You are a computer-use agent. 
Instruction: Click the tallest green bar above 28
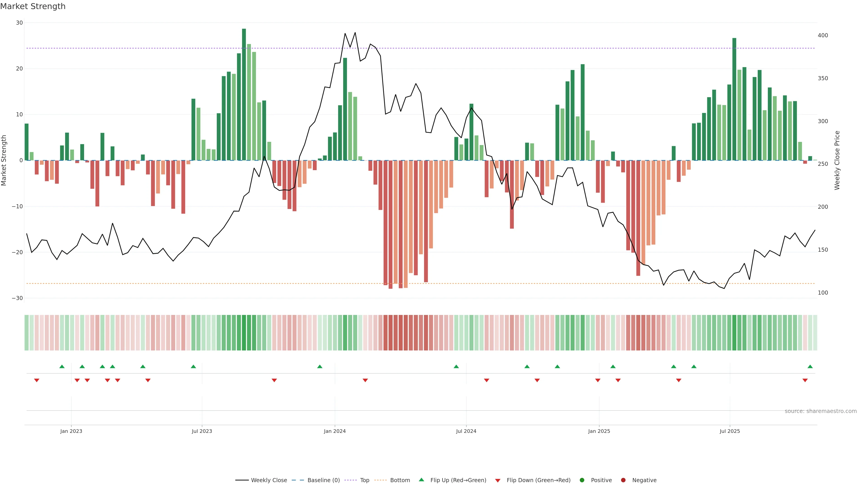(x=244, y=94)
